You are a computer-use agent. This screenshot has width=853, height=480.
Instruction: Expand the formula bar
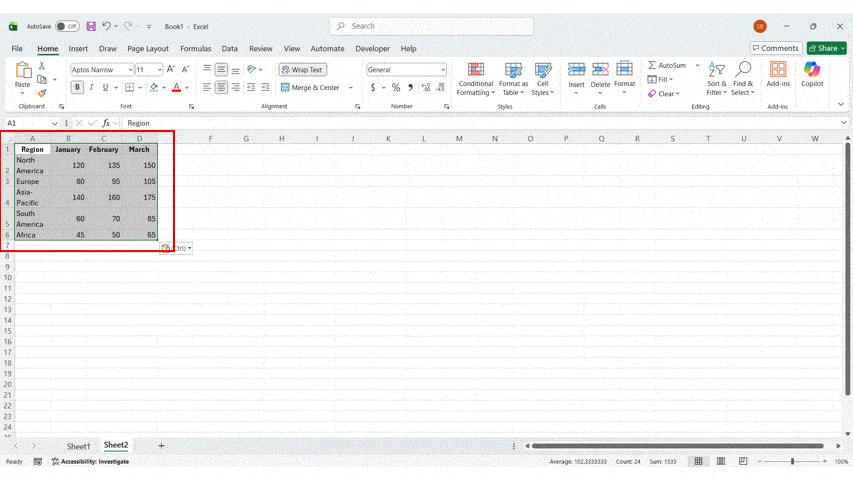click(843, 123)
